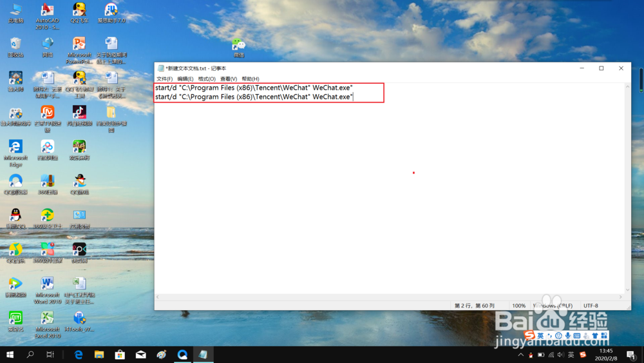The width and height of the screenshot is (644, 363).
Task: Open File Explorer from the taskbar
Action: coord(99,355)
